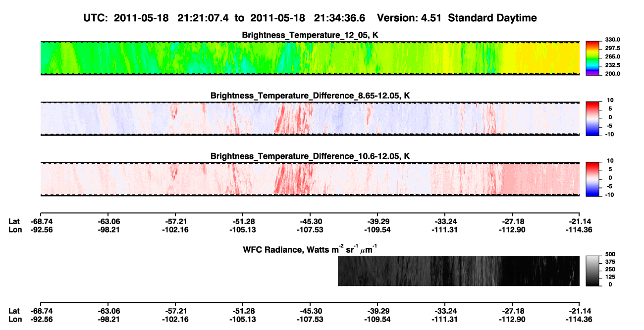This screenshot has height=330, width=644.
Task: Click the 125 radiance colorbar label
Action: click(610, 277)
